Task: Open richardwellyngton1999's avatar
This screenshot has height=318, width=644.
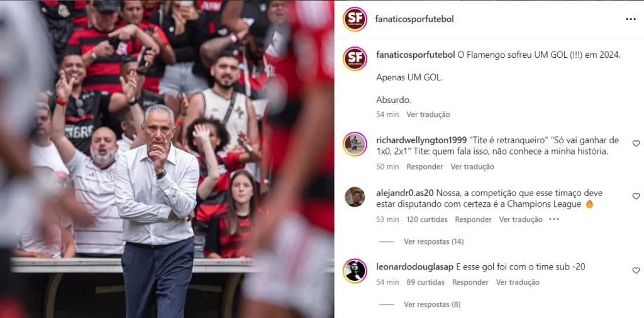Action: point(355,144)
